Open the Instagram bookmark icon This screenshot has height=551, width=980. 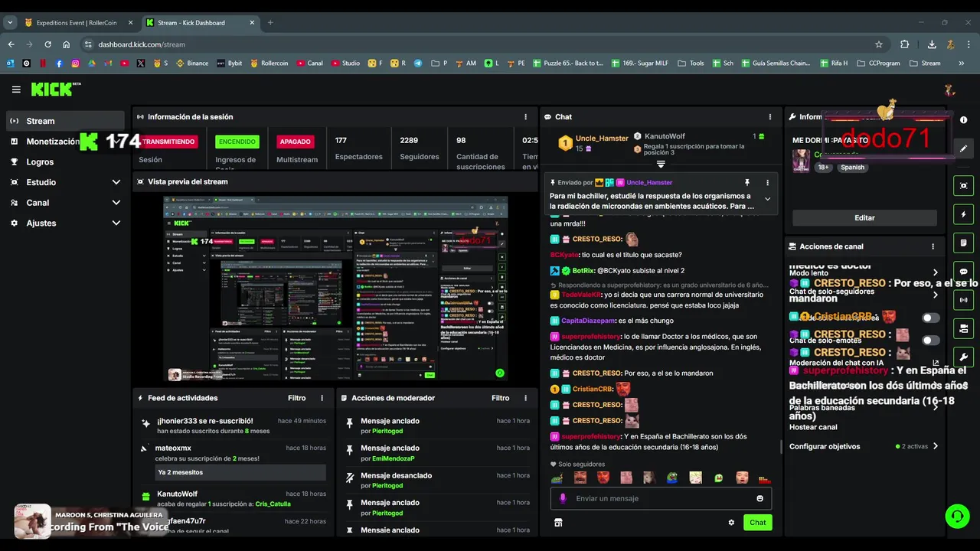(x=75, y=64)
